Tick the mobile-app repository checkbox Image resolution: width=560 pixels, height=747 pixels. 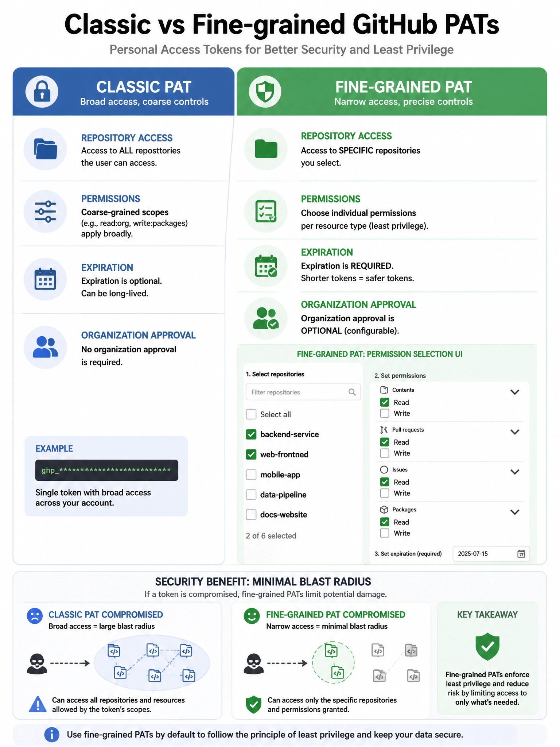point(251,475)
